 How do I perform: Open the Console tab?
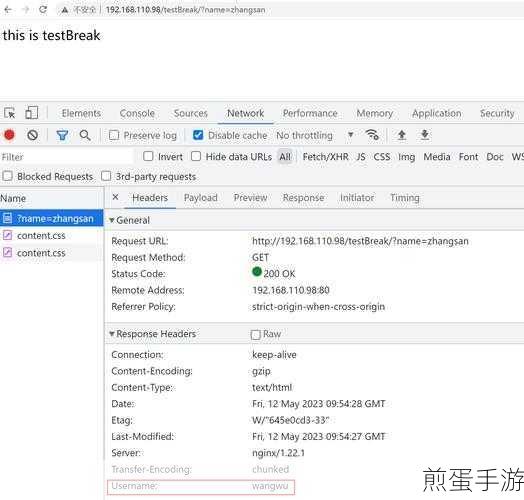pyautogui.click(x=137, y=113)
